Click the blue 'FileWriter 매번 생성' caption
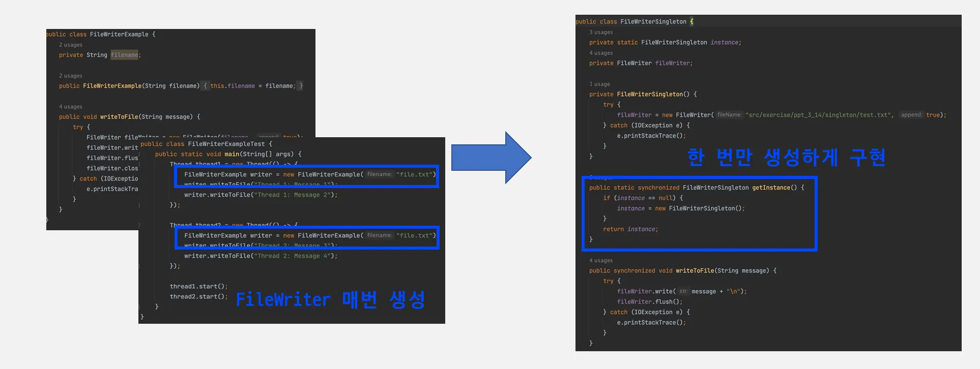This screenshot has width=980, height=369. 331,299
